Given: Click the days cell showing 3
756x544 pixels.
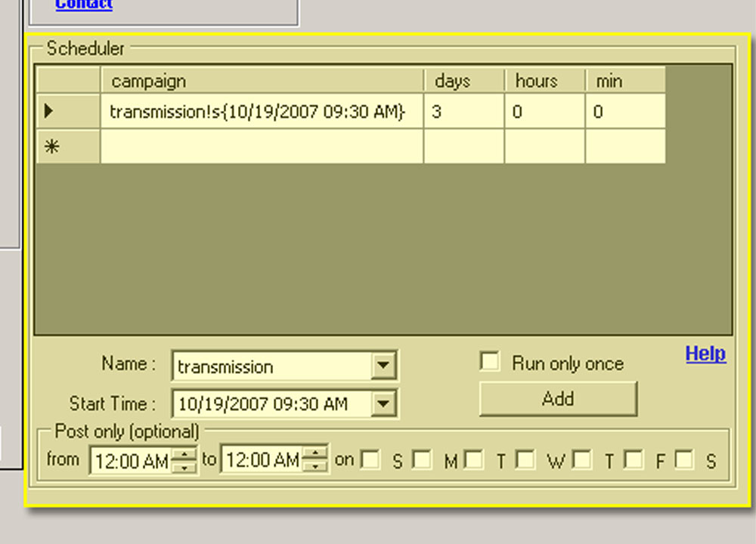Looking at the screenshot, I should 463,112.
